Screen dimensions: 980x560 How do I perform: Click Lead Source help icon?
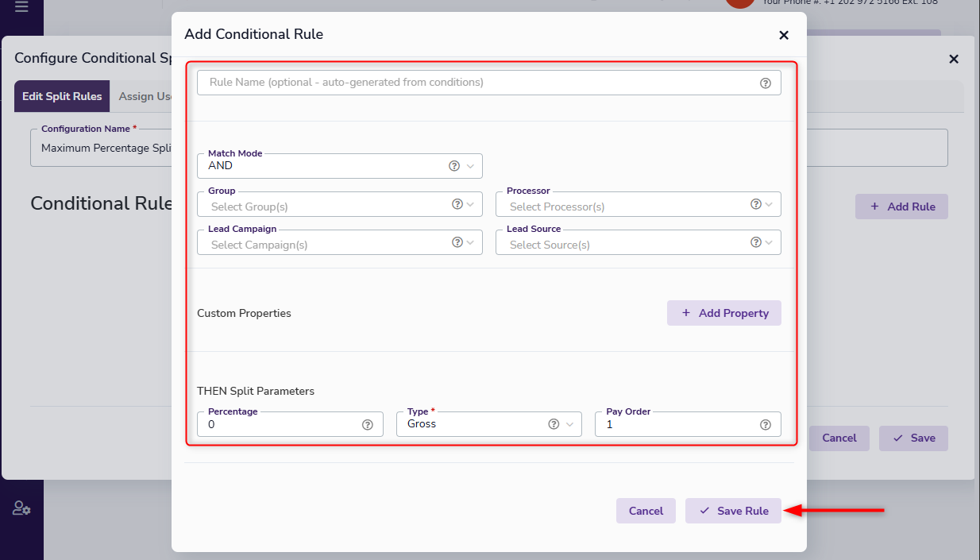pos(756,242)
